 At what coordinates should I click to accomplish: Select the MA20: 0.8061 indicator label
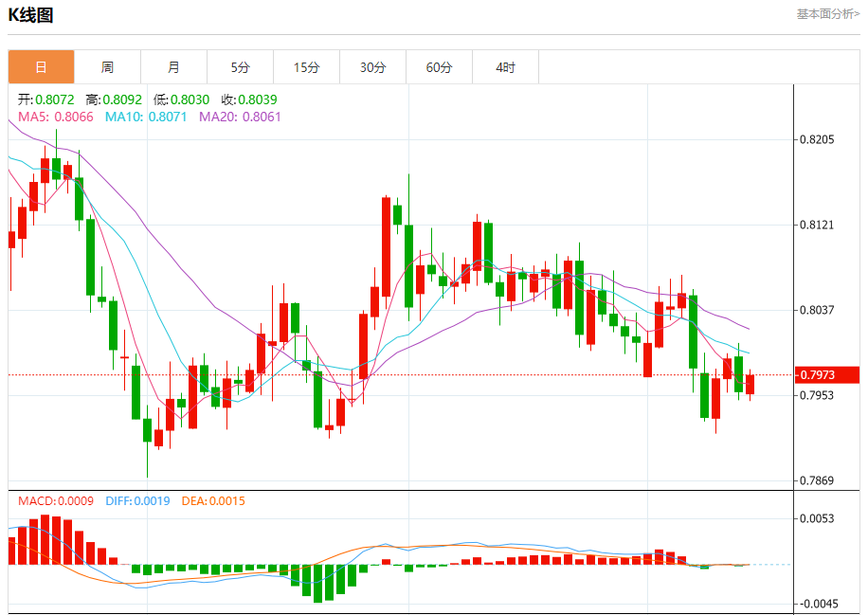[x=240, y=117]
